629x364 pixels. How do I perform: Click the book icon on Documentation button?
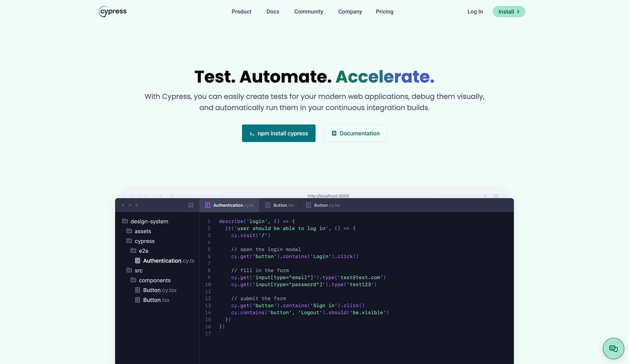tap(334, 133)
